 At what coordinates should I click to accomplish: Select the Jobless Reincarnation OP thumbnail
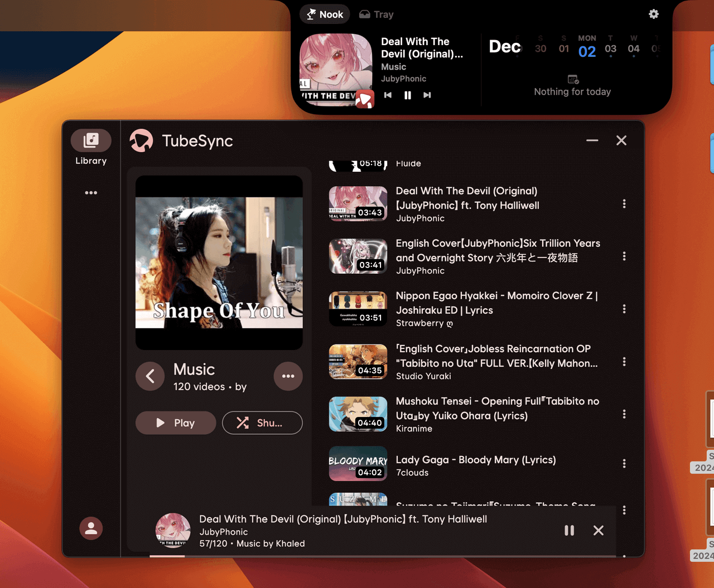[358, 362]
